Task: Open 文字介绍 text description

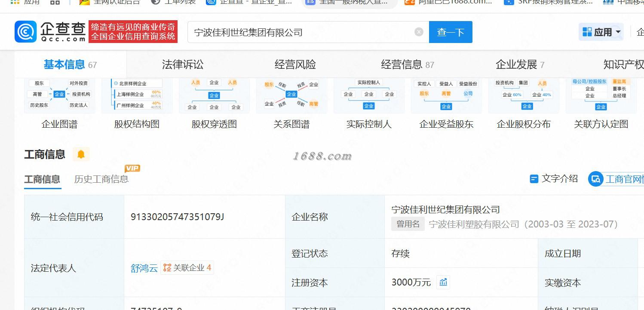Action: coord(560,178)
